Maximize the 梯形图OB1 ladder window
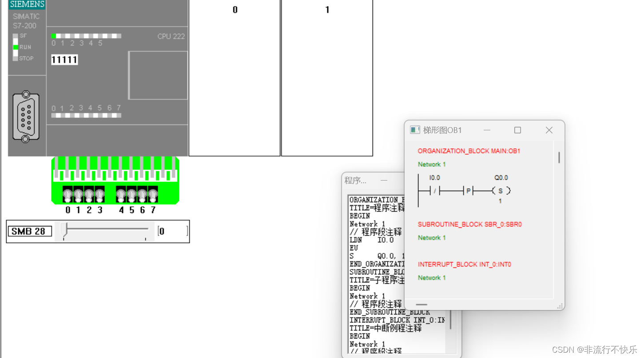 517,130
